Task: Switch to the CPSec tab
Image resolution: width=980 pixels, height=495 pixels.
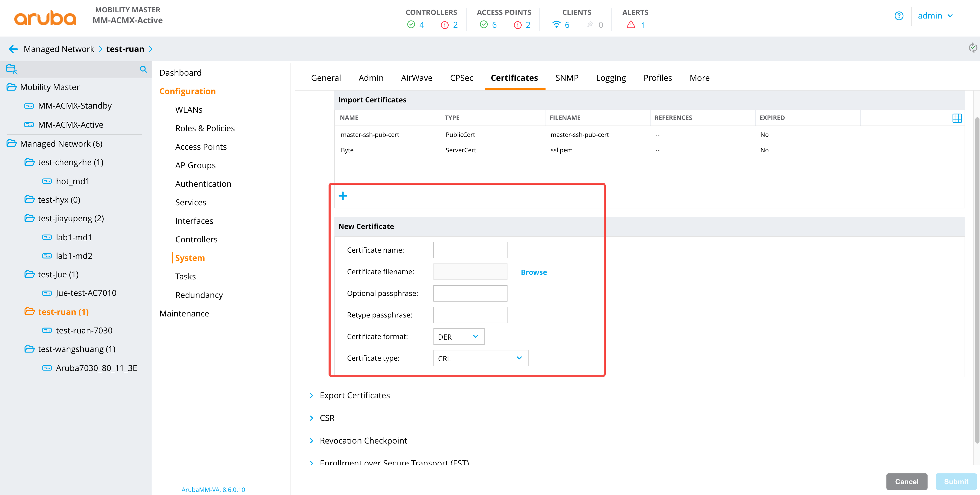Action: tap(461, 78)
